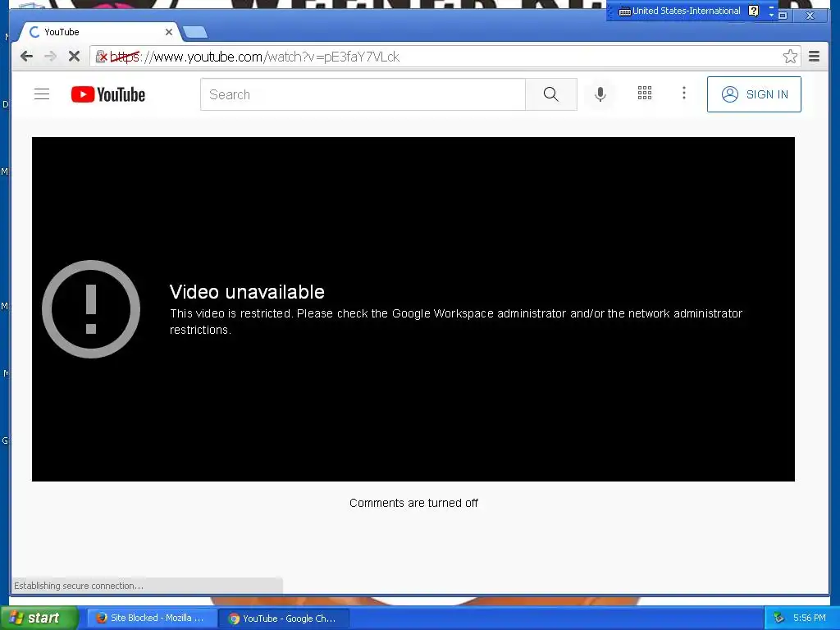Click the crossed-out https security icon
Viewport: 840px width, 630px height.
[101, 57]
